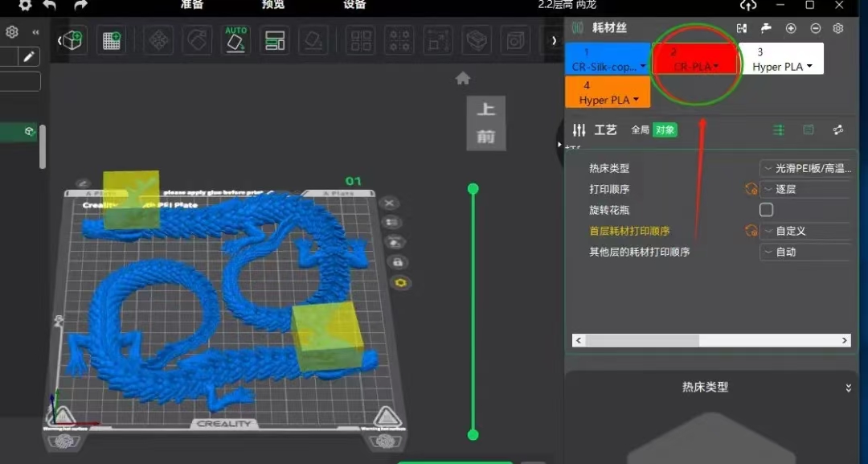Open the settings gear in the title bar

[25, 5]
